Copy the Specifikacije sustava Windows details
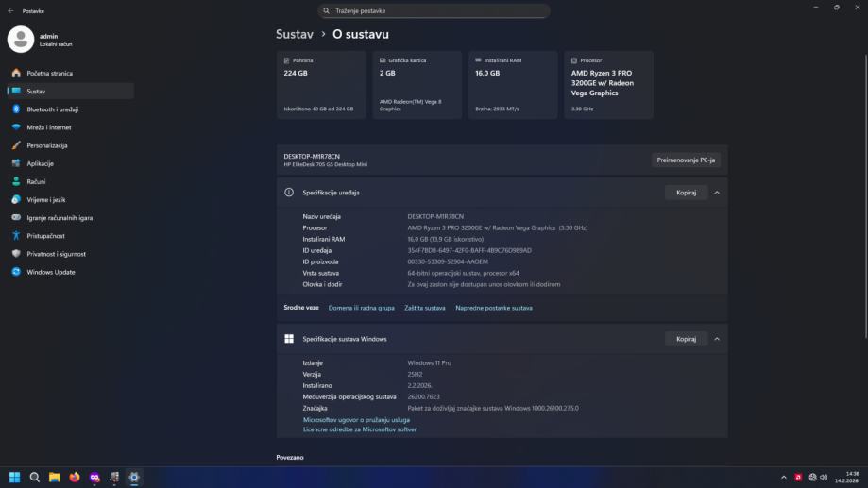The height and width of the screenshot is (488, 868). click(686, 339)
